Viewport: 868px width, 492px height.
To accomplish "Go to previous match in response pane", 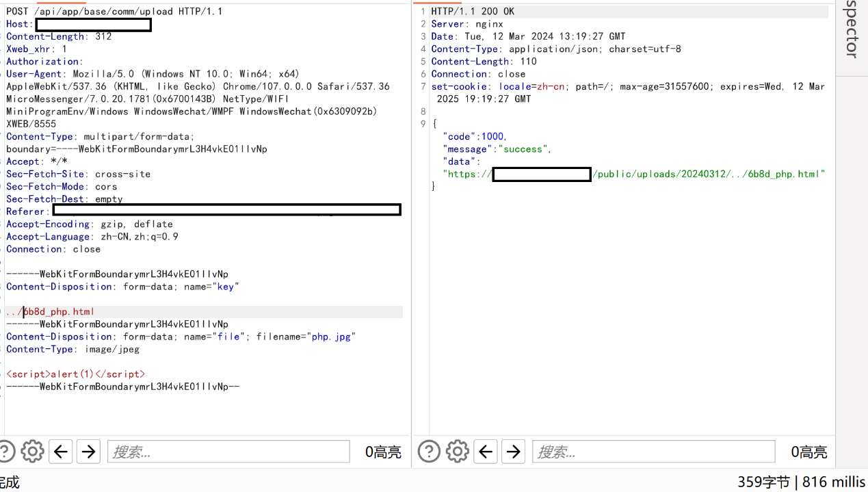I will coord(486,452).
